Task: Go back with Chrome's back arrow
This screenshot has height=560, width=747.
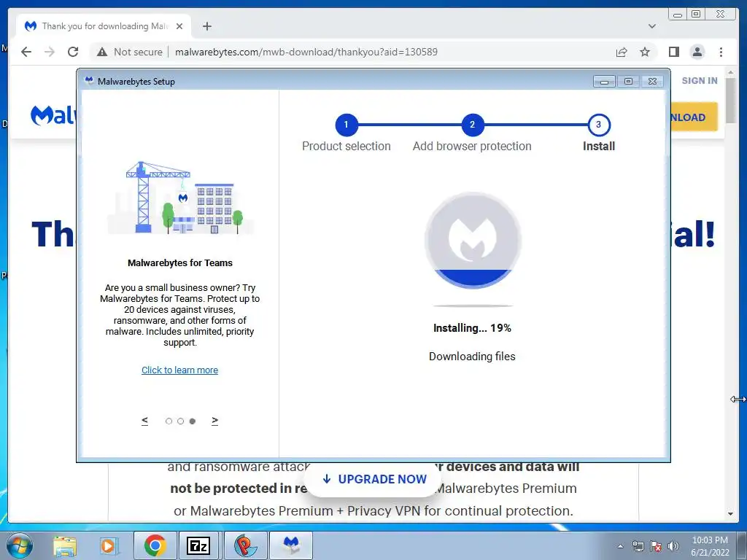Action: point(26,52)
